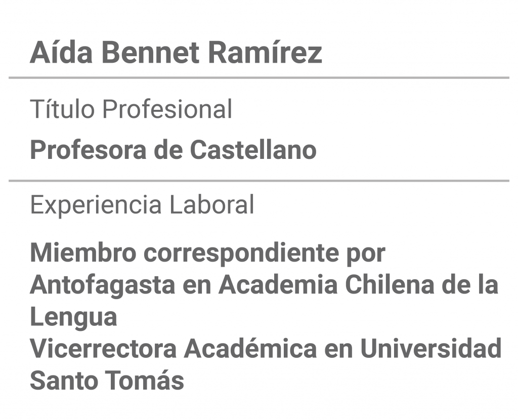This screenshot has height=420, width=518.
Task: Click the word Profesora in the title
Action: [88, 150]
